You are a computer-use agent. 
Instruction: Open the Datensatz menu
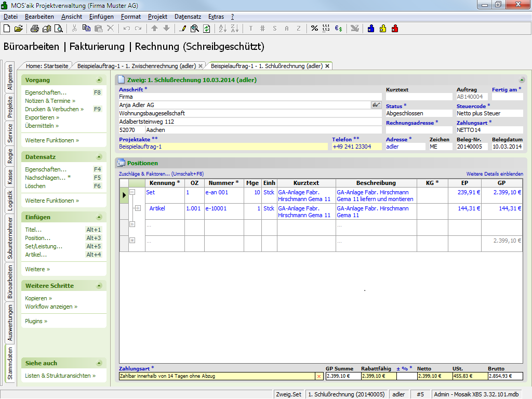[x=188, y=17]
